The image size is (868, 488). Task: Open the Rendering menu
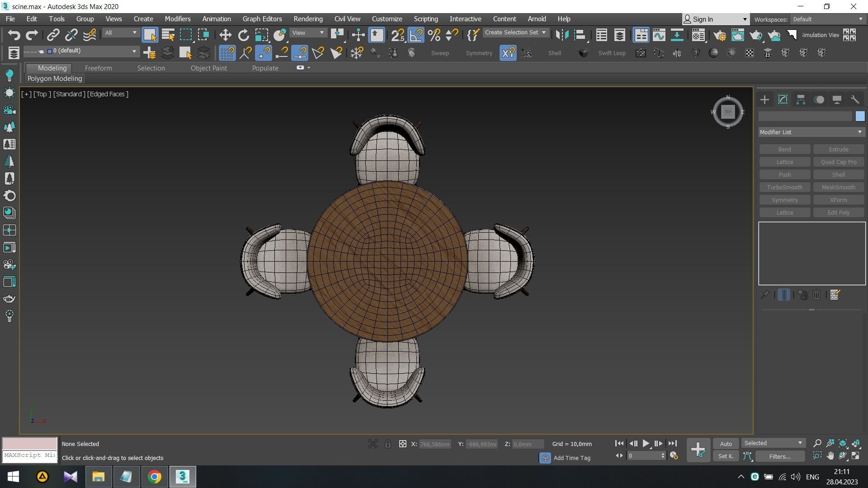point(308,19)
